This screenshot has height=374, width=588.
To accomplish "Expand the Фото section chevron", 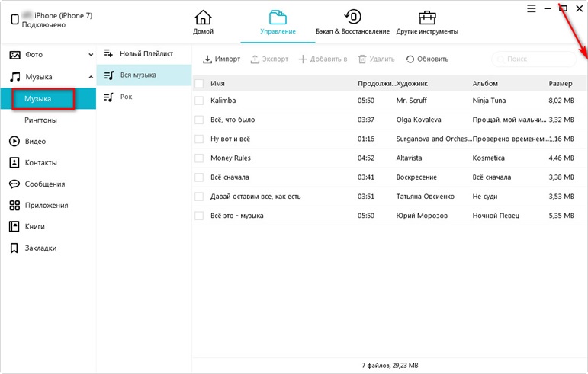I will point(91,55).
